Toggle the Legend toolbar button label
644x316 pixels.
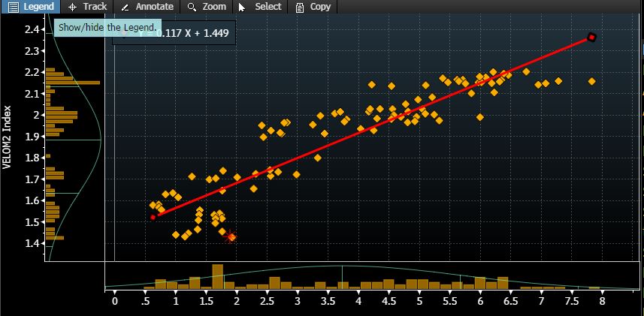tap(38, 7)
